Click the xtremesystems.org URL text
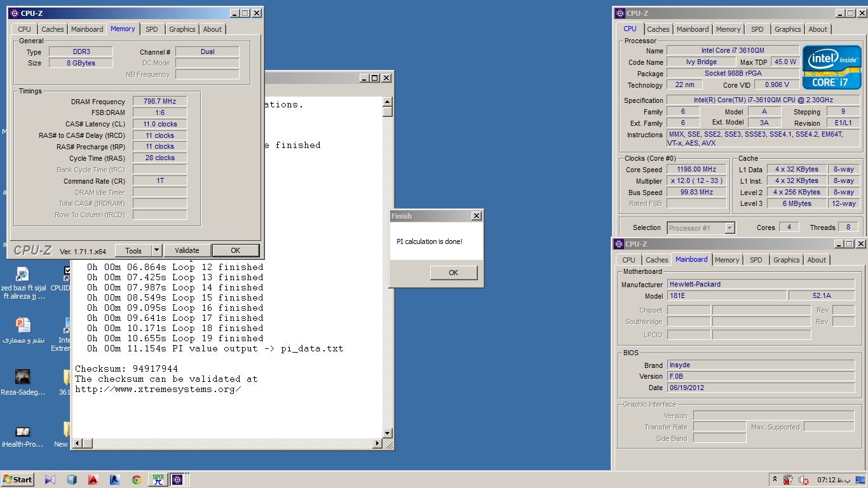The height and width of the screenshot is (488, 868). (x=158, y=389)
